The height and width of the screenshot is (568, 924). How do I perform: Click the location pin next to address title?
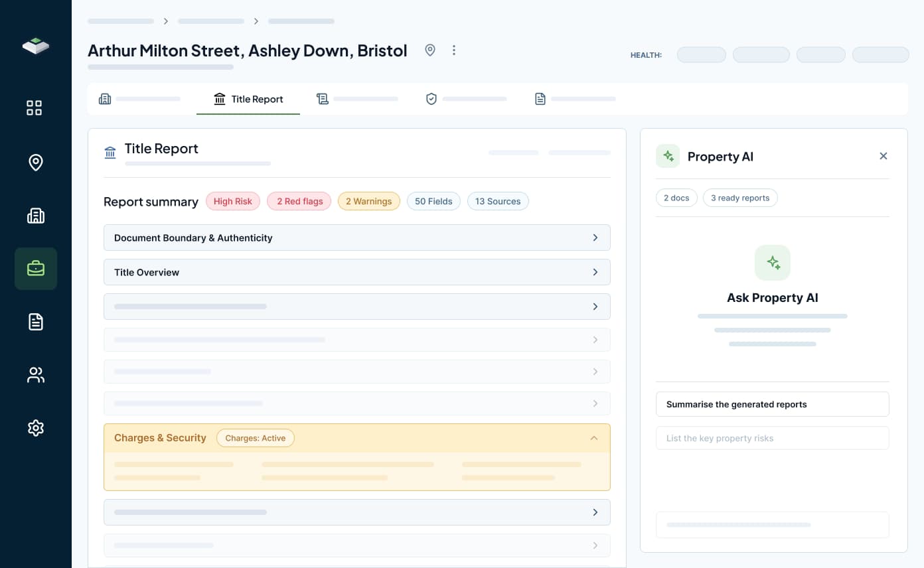[430, 50]
